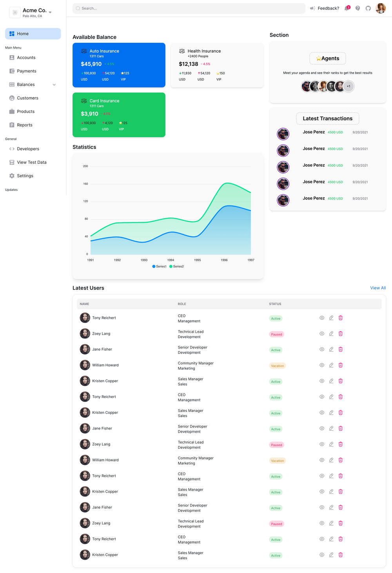This screenshot has width=392, height=573.
Task: Click the Acme Co. logo icon
Action: (15, 13)
